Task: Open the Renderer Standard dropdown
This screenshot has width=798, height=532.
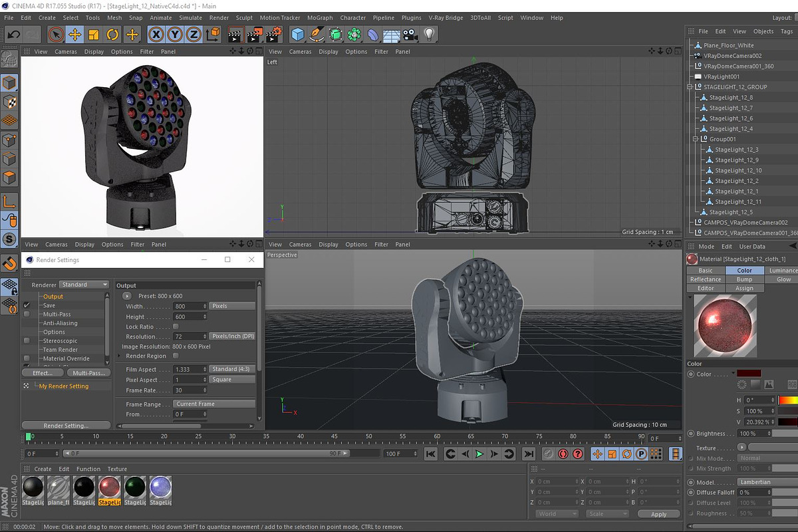Action: (84, 285)
